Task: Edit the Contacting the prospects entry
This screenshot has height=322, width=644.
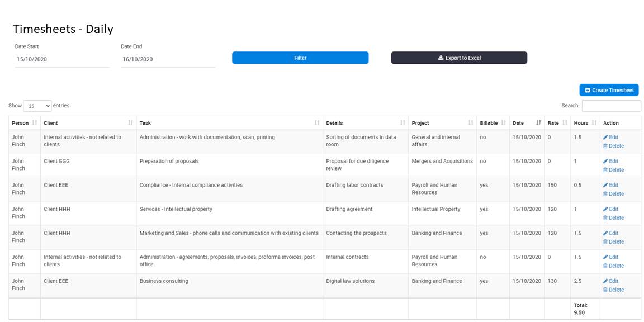Action: [x=610, y=233]
